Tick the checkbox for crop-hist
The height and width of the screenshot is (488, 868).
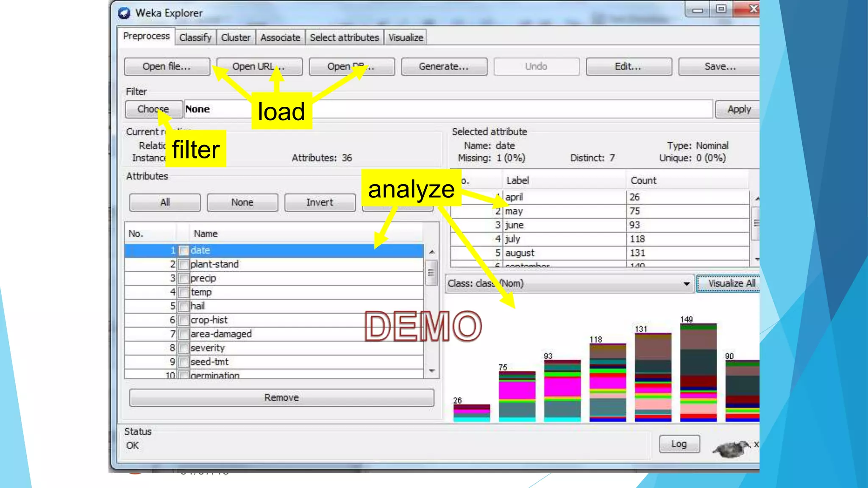pyautogui.click(x=184, y=320)
